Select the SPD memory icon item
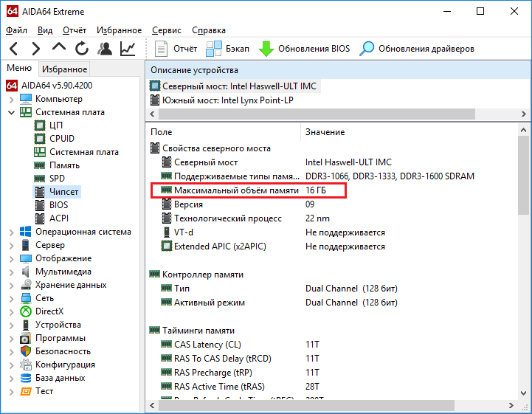532x414 pixels. point(40,179)
